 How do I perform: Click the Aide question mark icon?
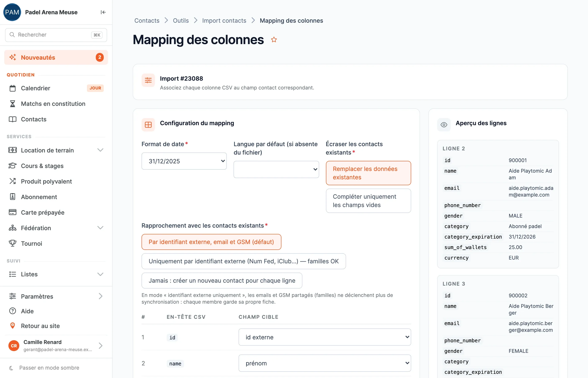click(x=13, y=311)
